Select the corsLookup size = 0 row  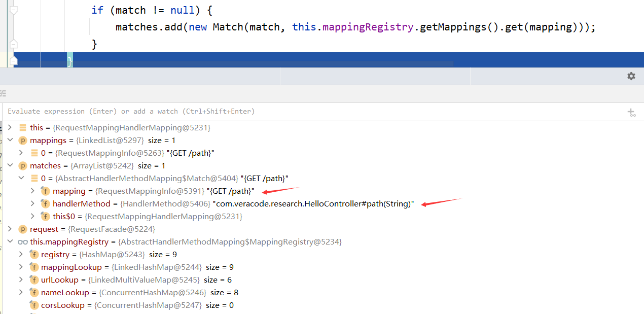point(322,305)
